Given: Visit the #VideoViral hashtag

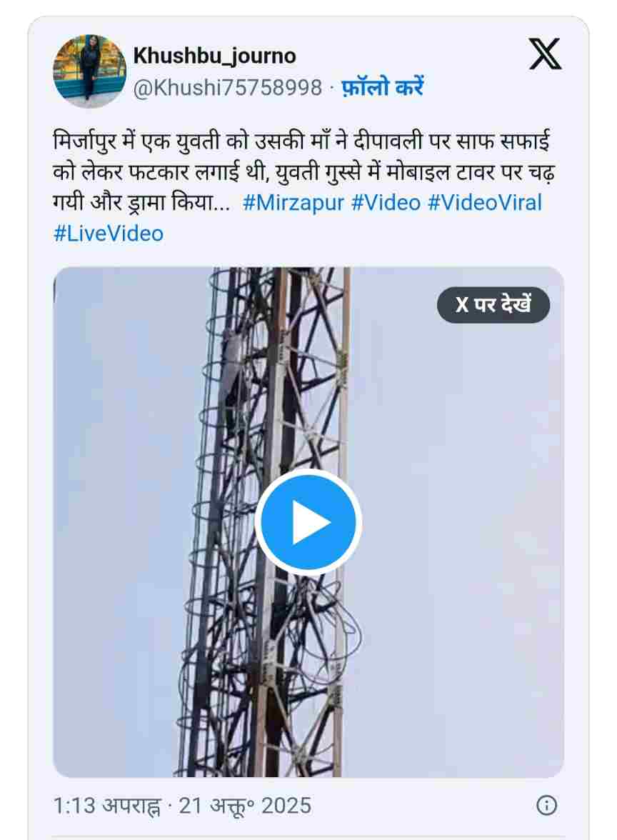Looking at the screenshot, I should 485,203.
